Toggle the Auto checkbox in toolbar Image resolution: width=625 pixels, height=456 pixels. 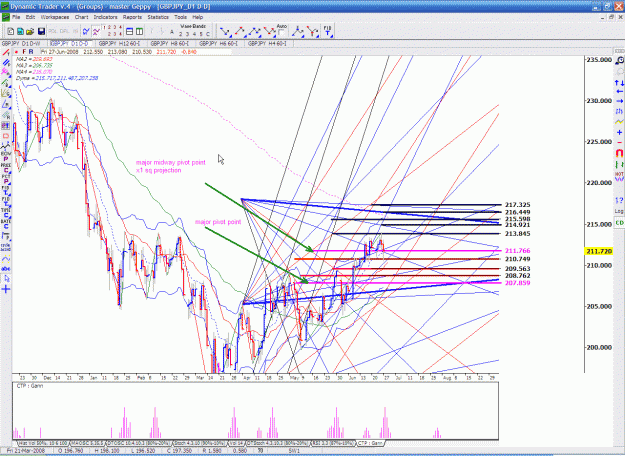tap(282, 33)
